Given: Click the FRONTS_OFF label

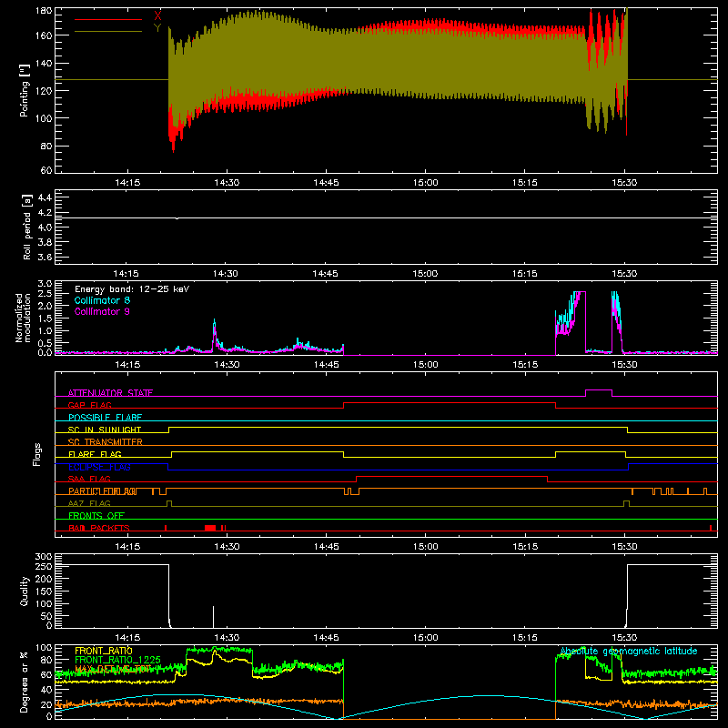Looking at the screenshot, I should point(96,515).
